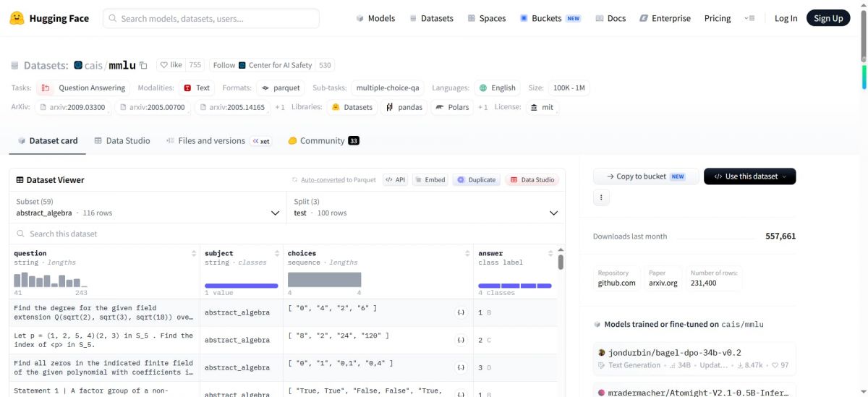This screenshot has width=868, height=397.
Task: Expand the Subset abstract_algebra dropdown
Action: coord(148,207)
